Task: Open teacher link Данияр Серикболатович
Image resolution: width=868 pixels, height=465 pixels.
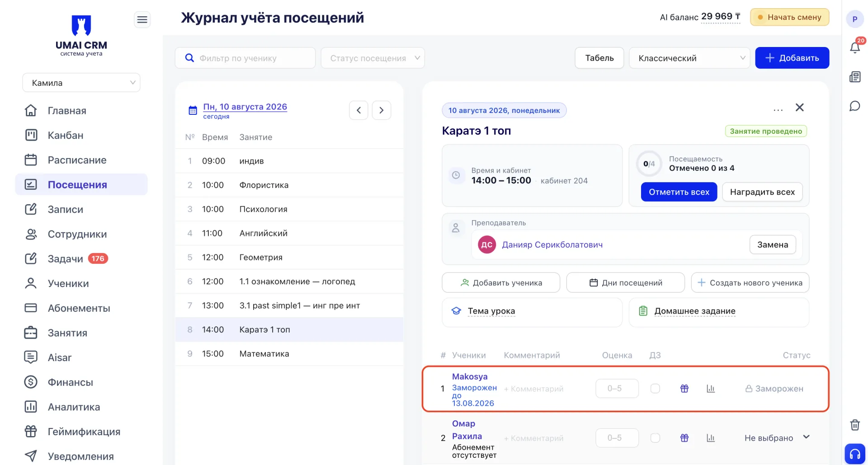Action: [x=552, y=244]
